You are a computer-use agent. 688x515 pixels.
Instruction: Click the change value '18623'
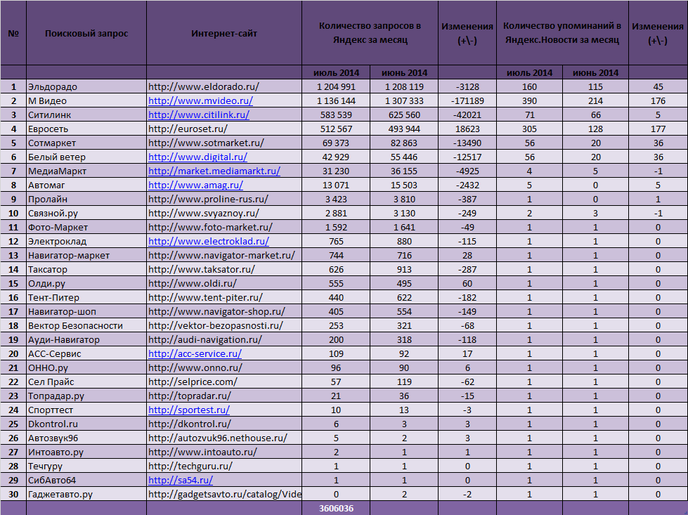[467, 129]
